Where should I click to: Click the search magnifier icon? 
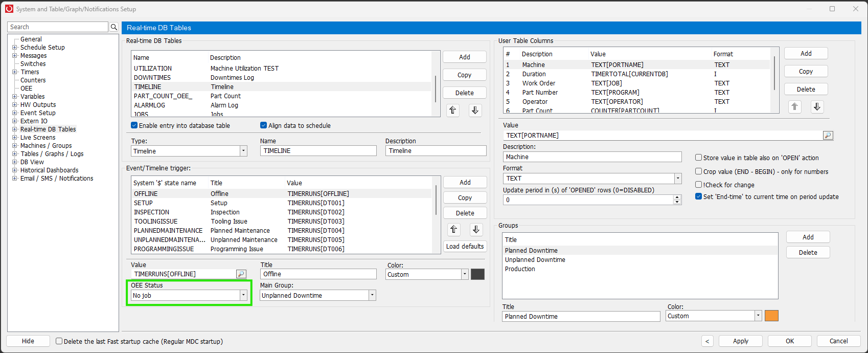[113, 27]
